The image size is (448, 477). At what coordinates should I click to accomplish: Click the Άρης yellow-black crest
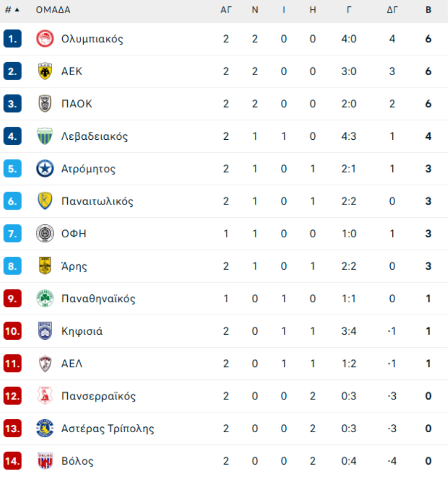pos(45,266)
